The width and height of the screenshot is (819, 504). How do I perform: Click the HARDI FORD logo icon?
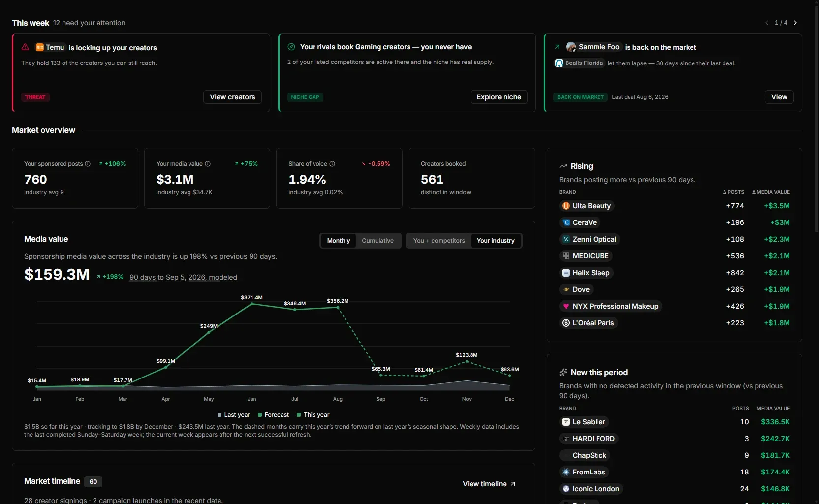[566, 439]
